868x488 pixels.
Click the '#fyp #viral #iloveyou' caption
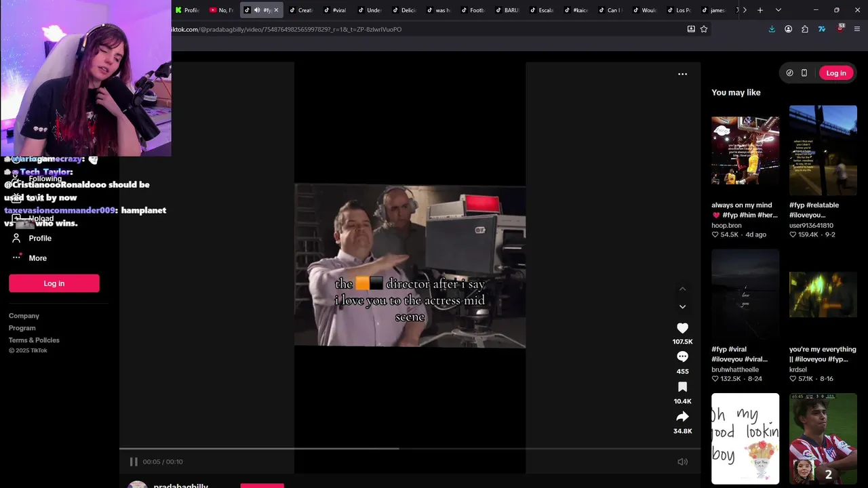coord(739,354)
